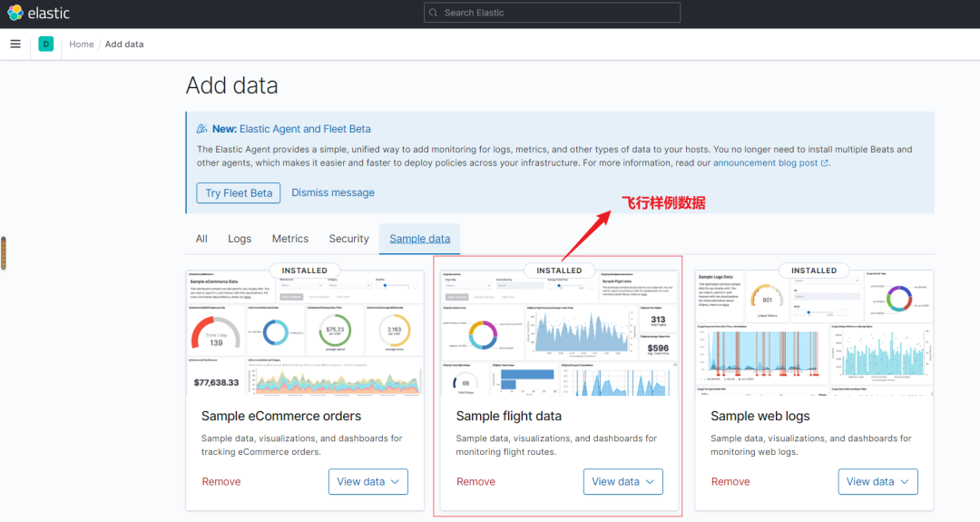Click Try Fleet Beta button
The height and width of the screenshot is (522, 980).
point(239,193)
